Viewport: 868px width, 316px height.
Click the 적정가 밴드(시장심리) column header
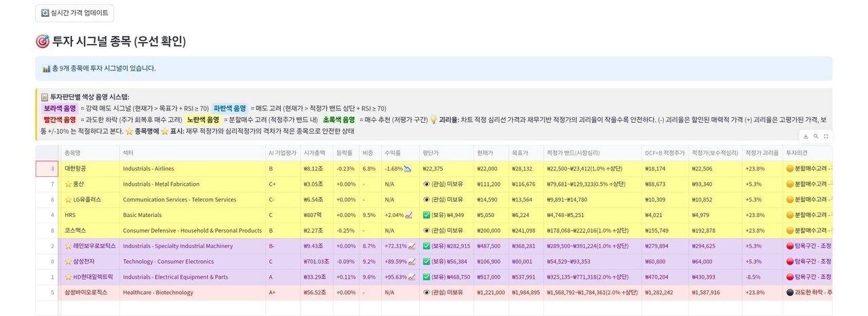click(x=592, y=153)
